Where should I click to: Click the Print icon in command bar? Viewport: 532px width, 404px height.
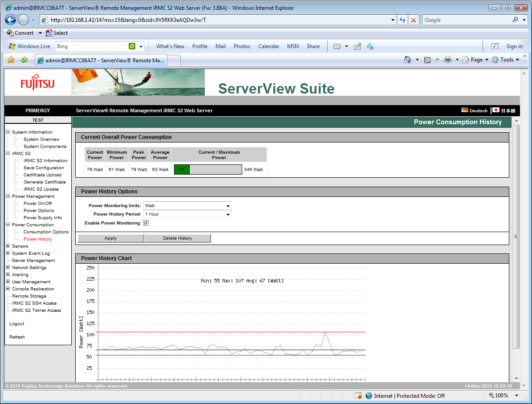(x=448, y=60)
